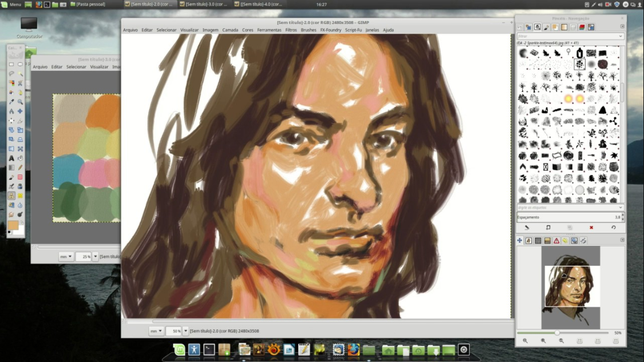Refresh the brushes list
Screen dimensions: 644x362
tap(614, 228)
